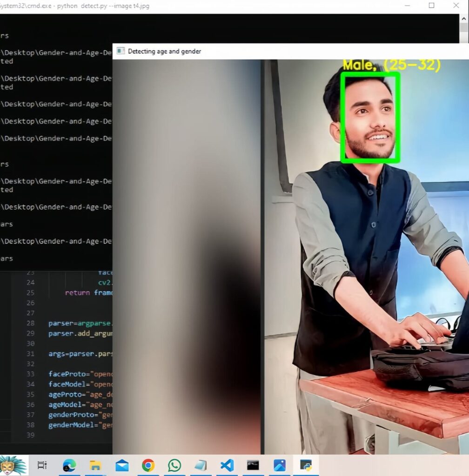This screenshot has width=469, height=476.
Task: Open File Explorer from the taskbar
Action: 95,465
